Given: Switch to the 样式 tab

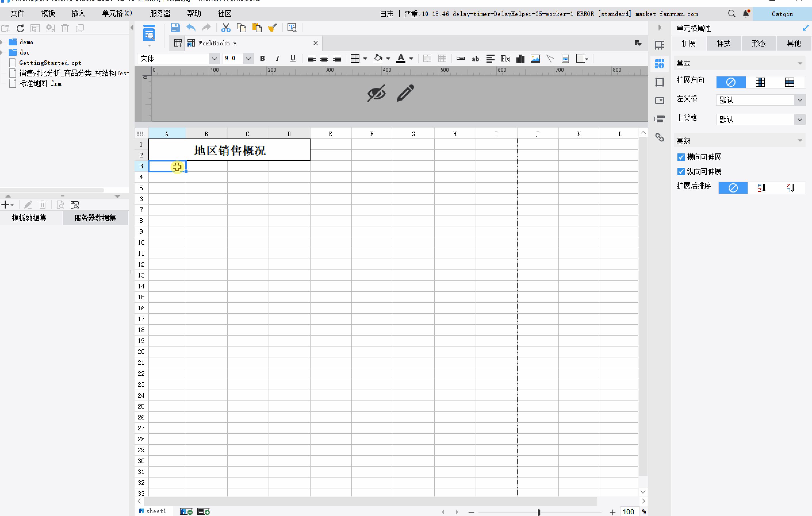Looking at the screenshot, I should (724, 43).
